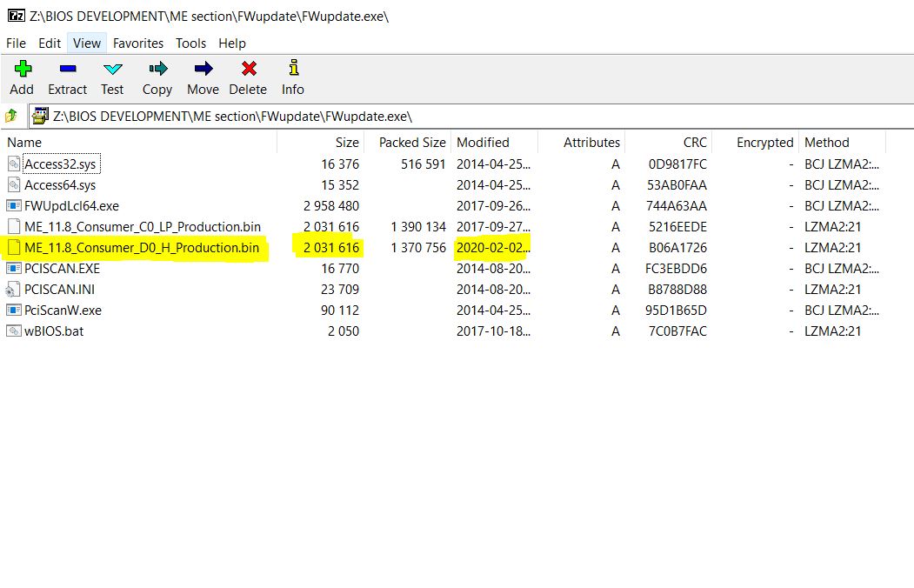Click the Access32.sys file icon
Screen dimensions: 914x588
tap(14, 164)
